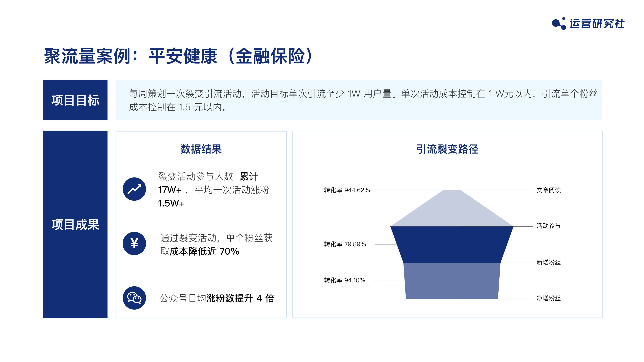Click the 数据结果 panel heading

201,149
